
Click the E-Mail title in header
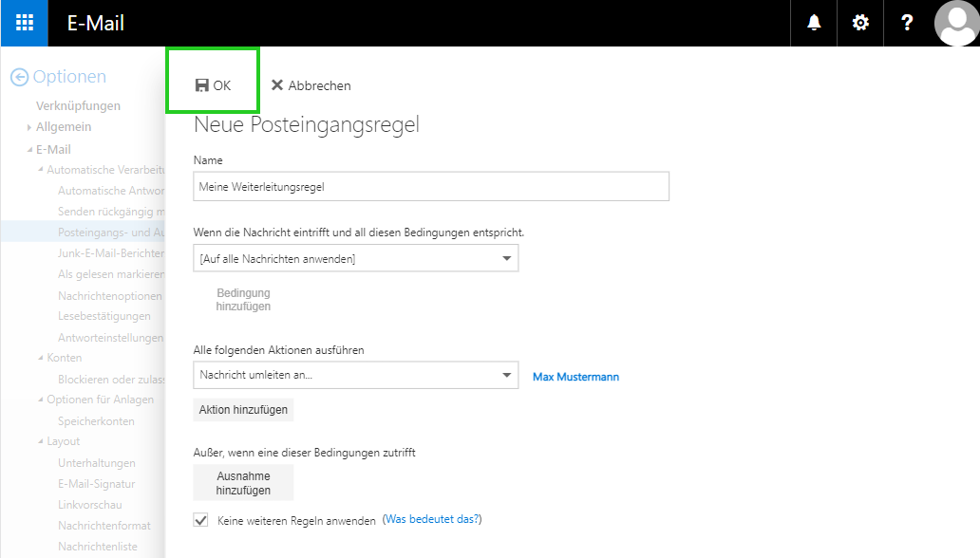point(96,23)
